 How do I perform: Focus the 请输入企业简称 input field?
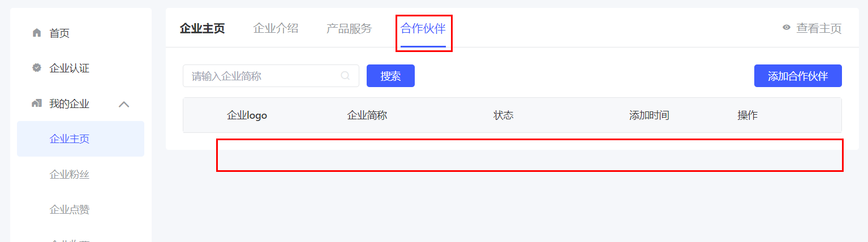click(271, 76)
